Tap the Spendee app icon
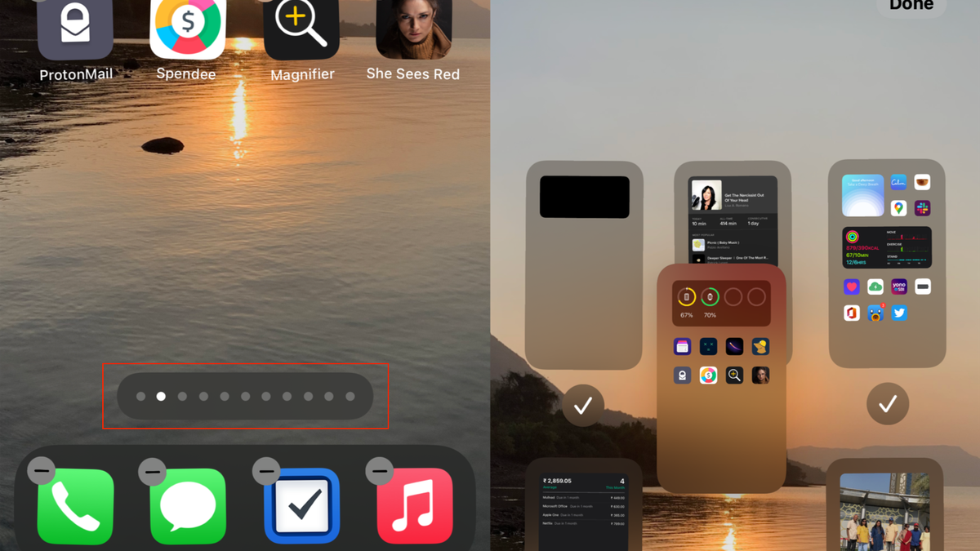 187,29
